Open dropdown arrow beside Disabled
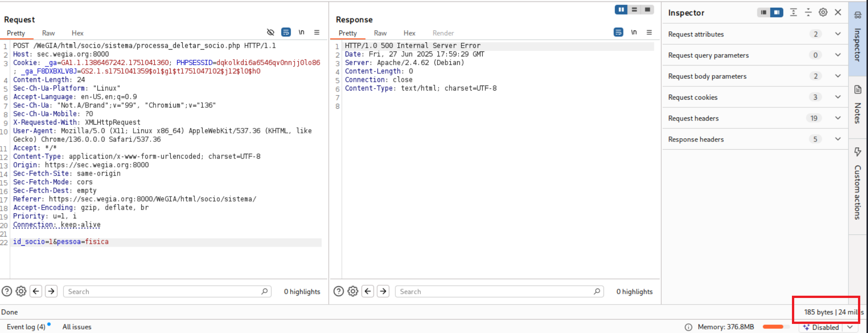This screenshot has width=868, height=333. point(850,327)
